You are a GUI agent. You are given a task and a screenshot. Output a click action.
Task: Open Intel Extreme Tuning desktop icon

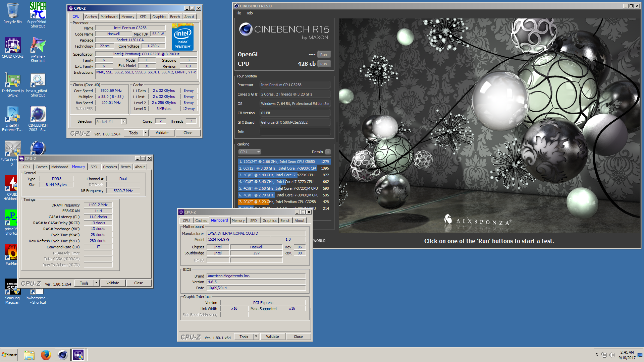pyautogui.click(x=12, y=119)
